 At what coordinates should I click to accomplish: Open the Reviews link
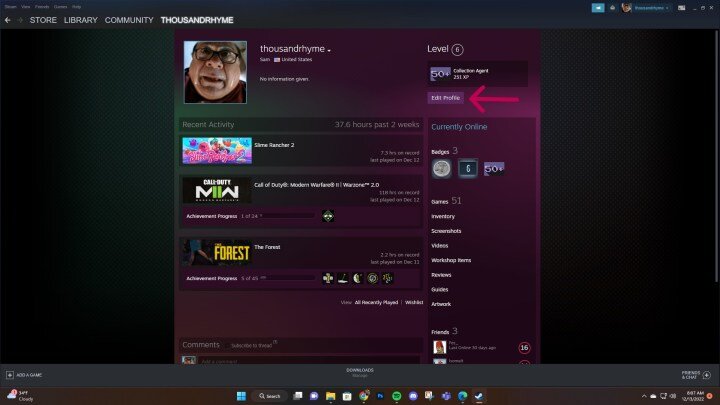pos(441,275)
